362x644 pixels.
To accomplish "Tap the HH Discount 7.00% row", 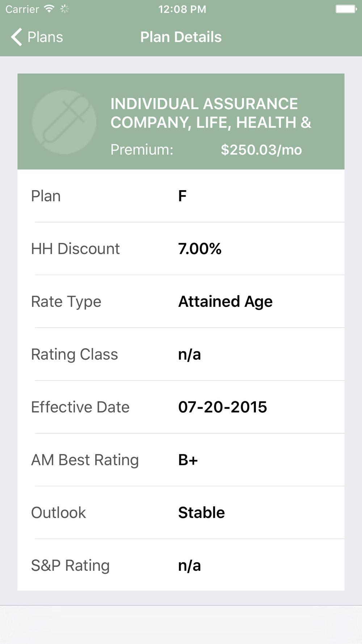I will tap(181, 249).
